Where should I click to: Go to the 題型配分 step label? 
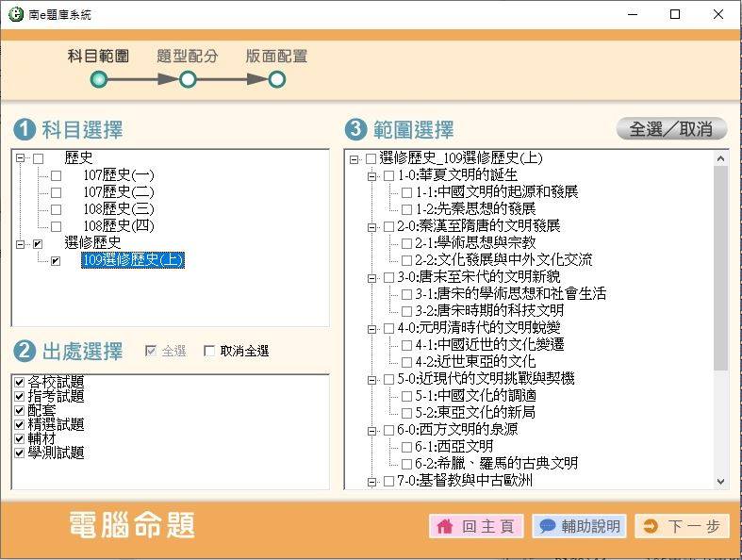click(188, 56)
